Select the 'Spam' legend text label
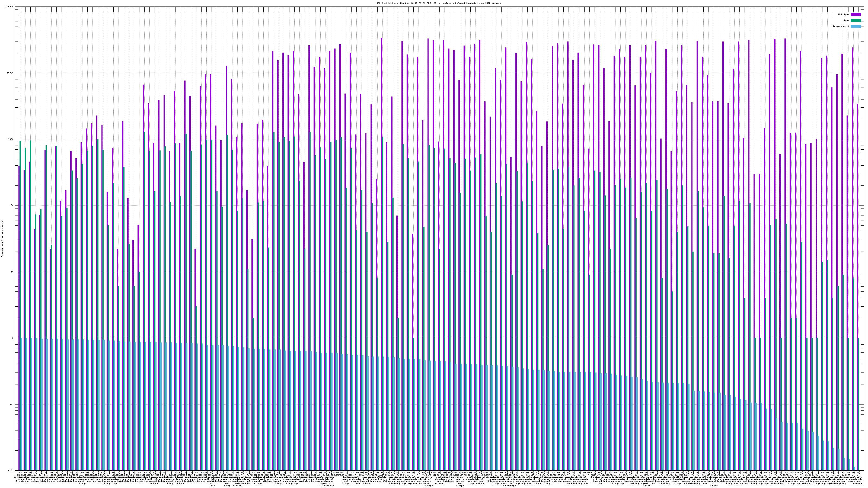 846,21
